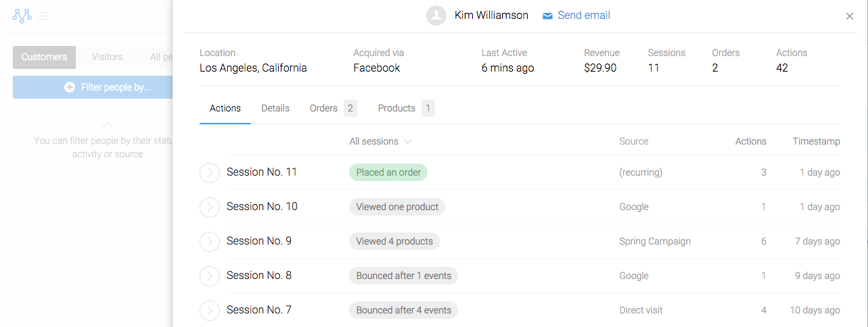The image size is (868, 327).
Task: Click Kim Williamson's avatar icon
Action: (x=436, y=16)
